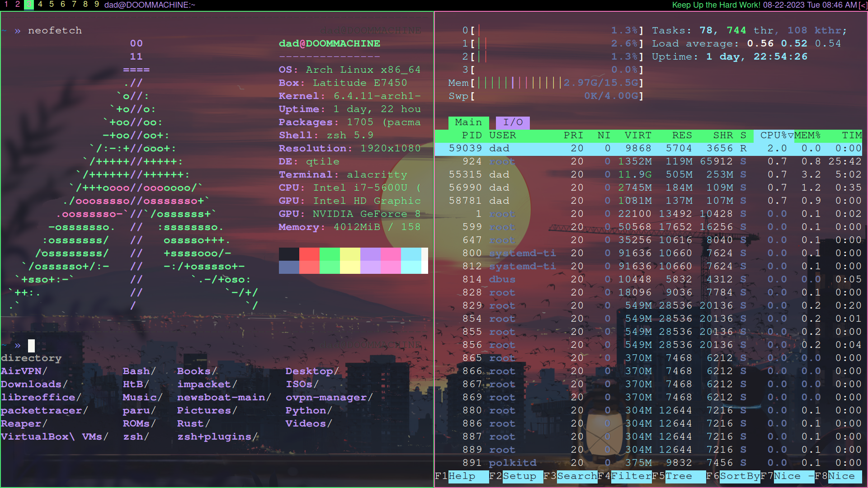Sort htop by SHR column header
This screenshot has width=868, height=488.
pyautogui.click(x=723, y=136)
